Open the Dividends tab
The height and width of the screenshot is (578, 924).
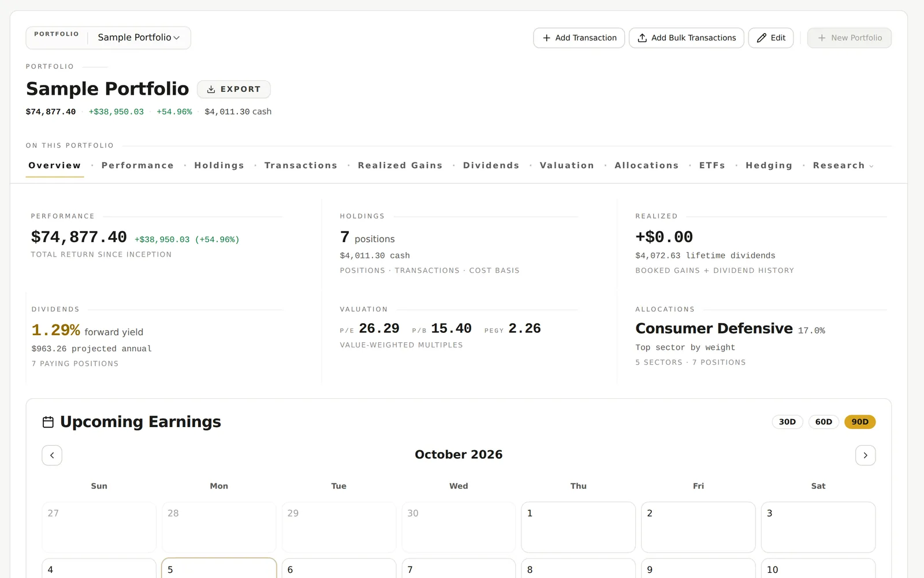click(491, 166)
